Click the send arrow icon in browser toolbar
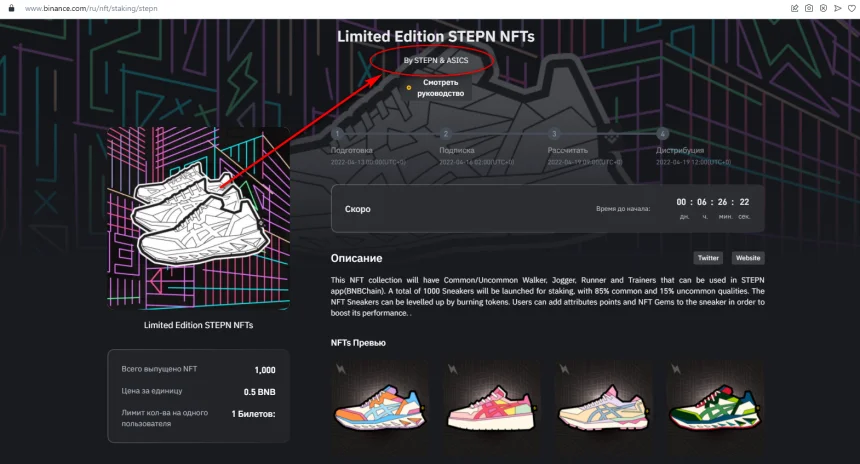Screen dimensions: 860x464 tap(837, 8)
